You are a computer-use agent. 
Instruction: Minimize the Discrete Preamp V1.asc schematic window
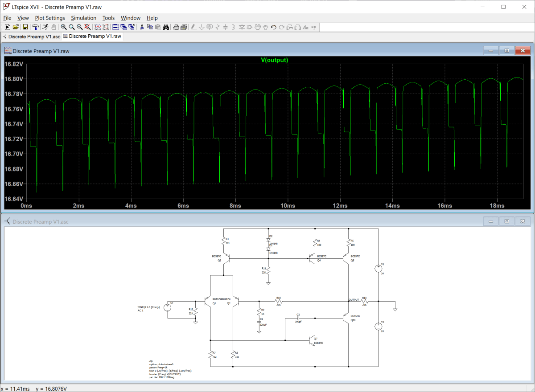[491, 221]
